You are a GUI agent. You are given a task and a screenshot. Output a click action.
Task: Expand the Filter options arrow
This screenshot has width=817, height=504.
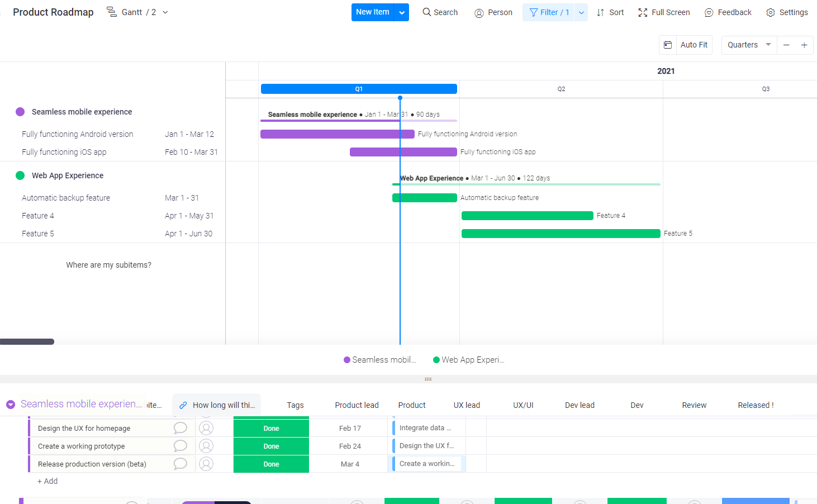click(x=581, y=12)
